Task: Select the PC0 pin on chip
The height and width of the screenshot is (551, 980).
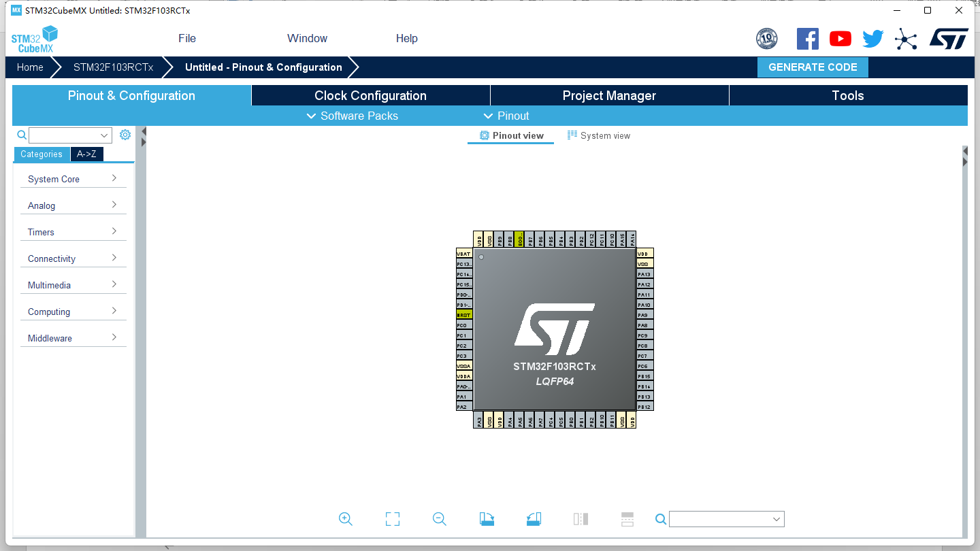Action: [464, 325]
